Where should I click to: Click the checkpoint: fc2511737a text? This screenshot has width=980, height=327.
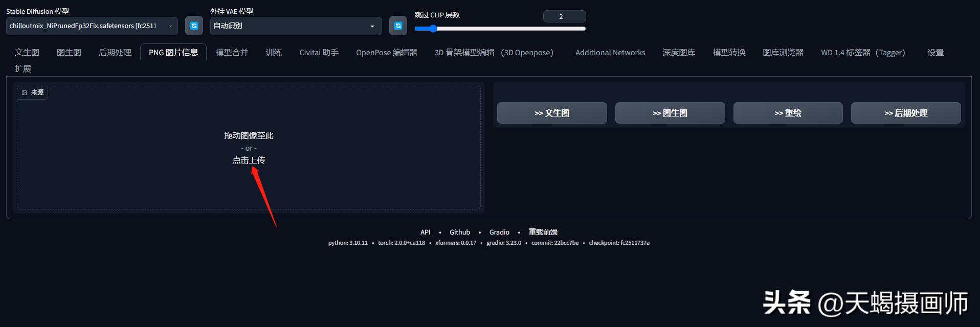[619, 243]
